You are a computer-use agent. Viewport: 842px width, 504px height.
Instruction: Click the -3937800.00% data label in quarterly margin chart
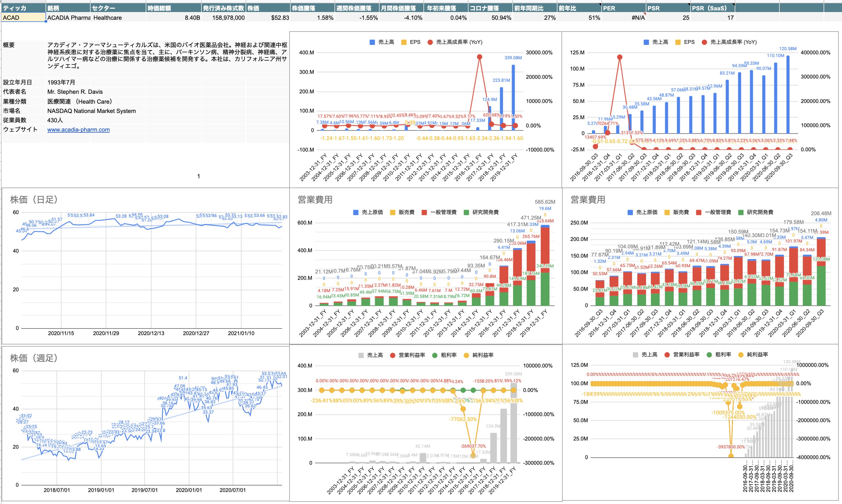point(731,447)
